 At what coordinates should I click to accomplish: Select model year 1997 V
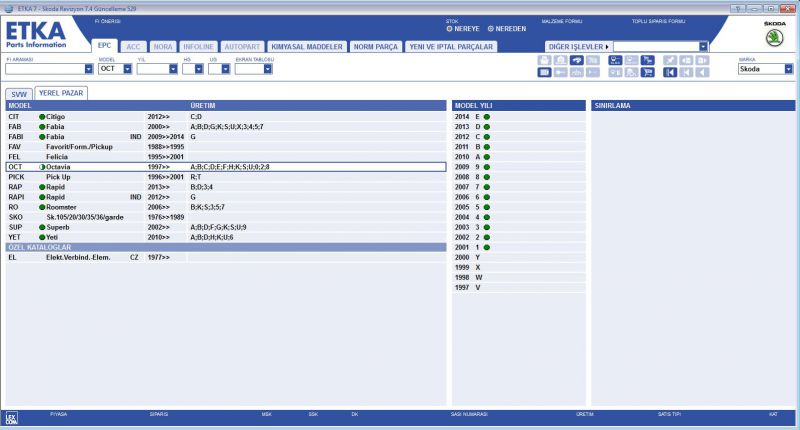click(x=518, y=288)
